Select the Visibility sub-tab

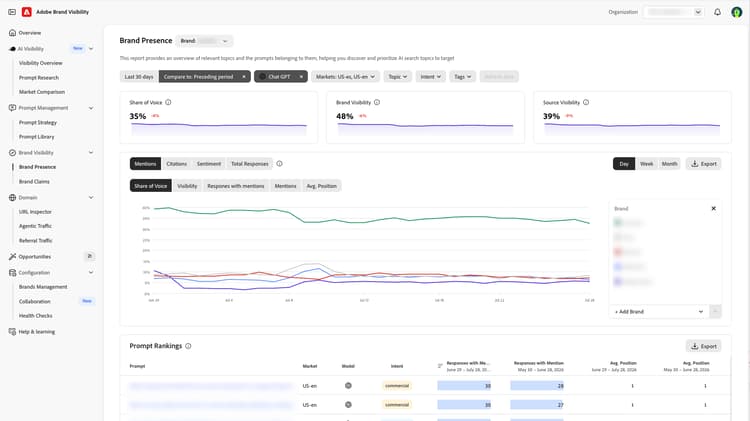click(x=187, y=186)
